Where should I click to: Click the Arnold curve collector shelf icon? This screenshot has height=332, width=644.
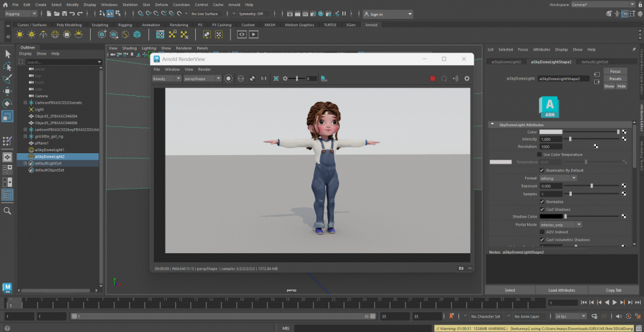pos(126,34)
